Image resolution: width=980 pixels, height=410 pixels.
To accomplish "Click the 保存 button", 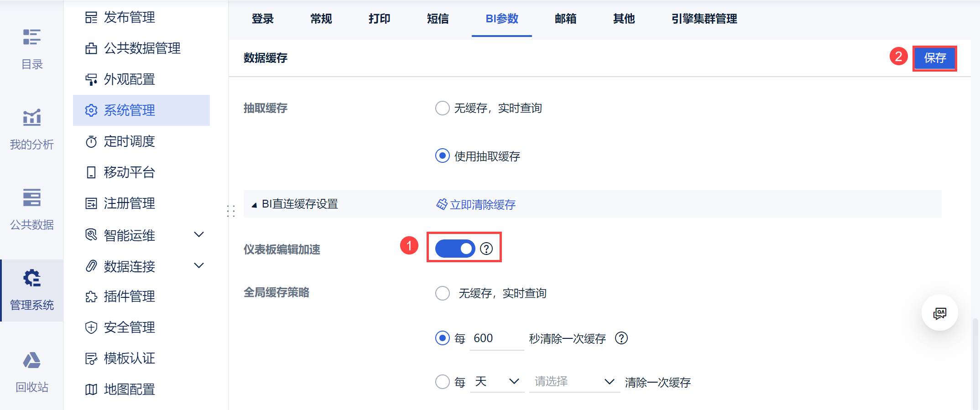I will pos(934,58).
